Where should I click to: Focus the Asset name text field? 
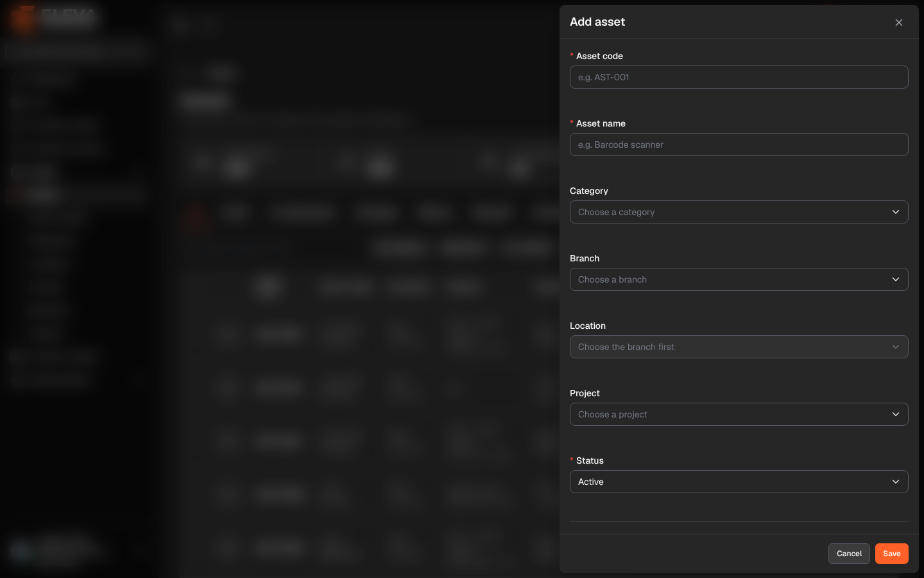pos(739,144)
